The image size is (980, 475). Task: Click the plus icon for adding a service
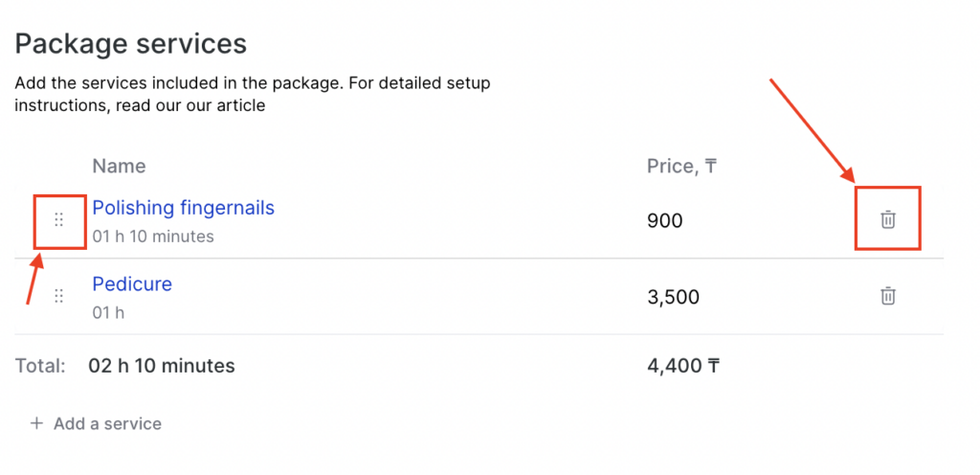point(36,423)
